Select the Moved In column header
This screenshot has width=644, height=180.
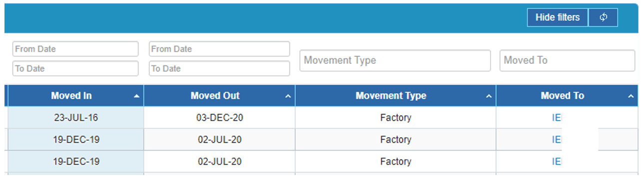click(x=76, y=96)
